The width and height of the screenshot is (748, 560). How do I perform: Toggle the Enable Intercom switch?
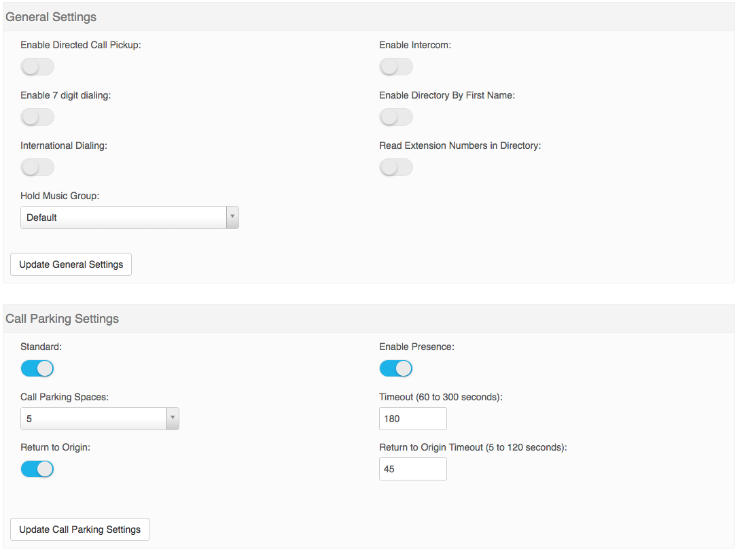pos(395,66)
